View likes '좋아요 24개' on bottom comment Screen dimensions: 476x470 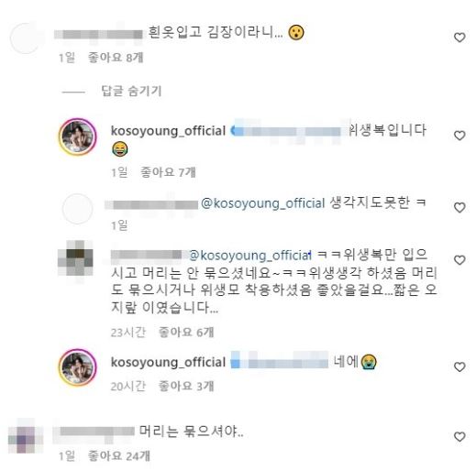point(119,456)
